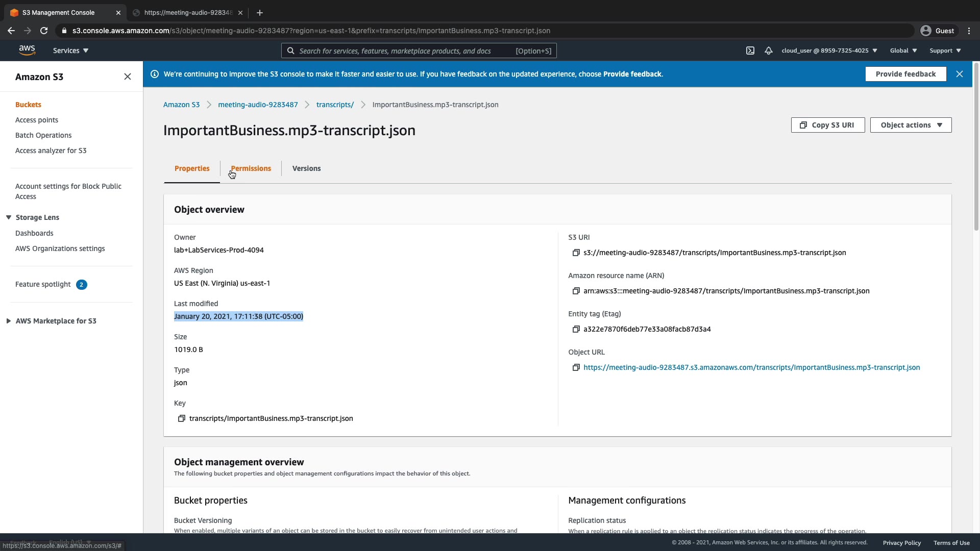Dismiss the blue feedback banner

click(959, 74)
